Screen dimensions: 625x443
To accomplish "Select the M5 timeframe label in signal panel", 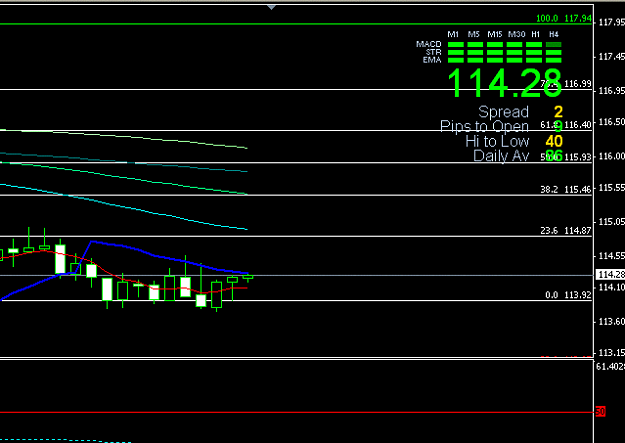I will pos(474,34).
